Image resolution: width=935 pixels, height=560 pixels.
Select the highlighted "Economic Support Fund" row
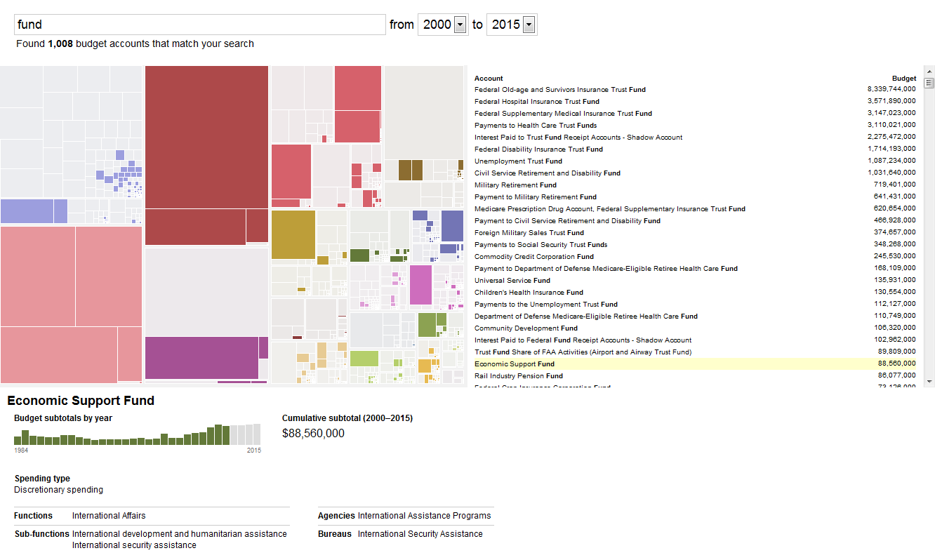pos(516,364)
